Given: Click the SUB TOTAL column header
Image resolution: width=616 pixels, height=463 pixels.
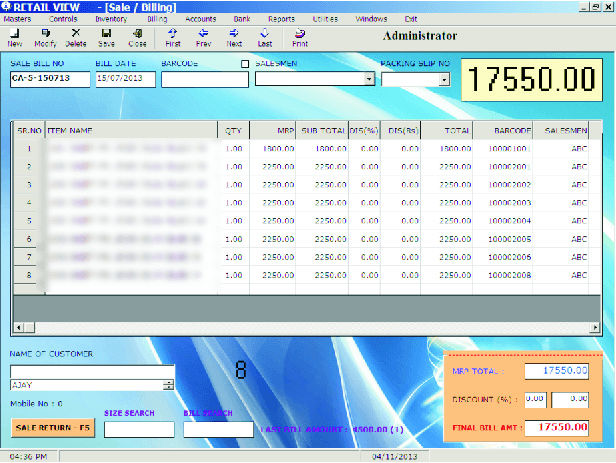Looking at the screenshot, I should (x=322, y=130).
